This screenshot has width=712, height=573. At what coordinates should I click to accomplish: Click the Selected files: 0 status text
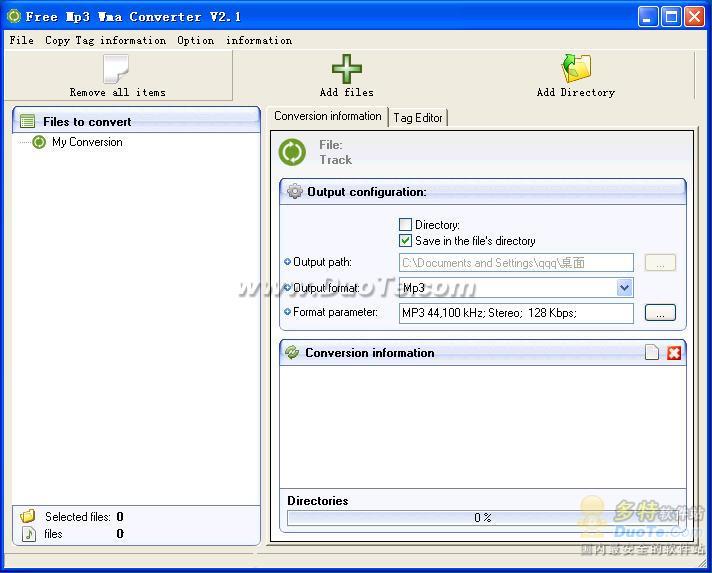coord(84,517)
